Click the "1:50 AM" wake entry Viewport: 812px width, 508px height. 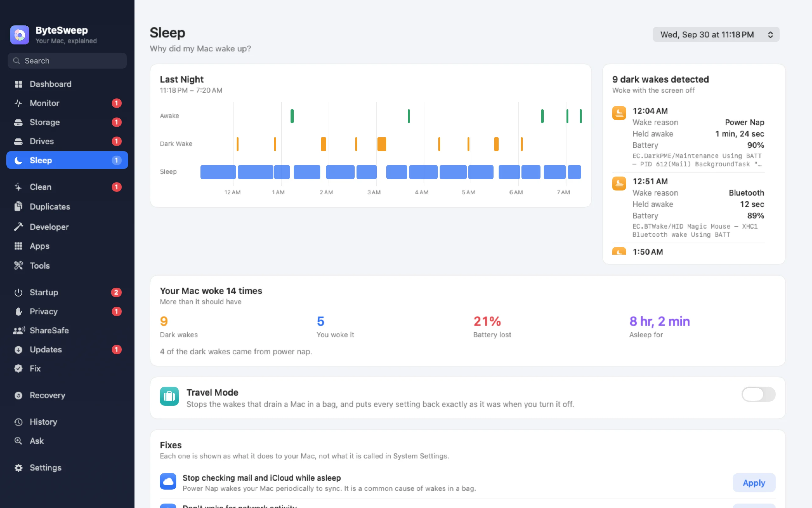[648, 252]
